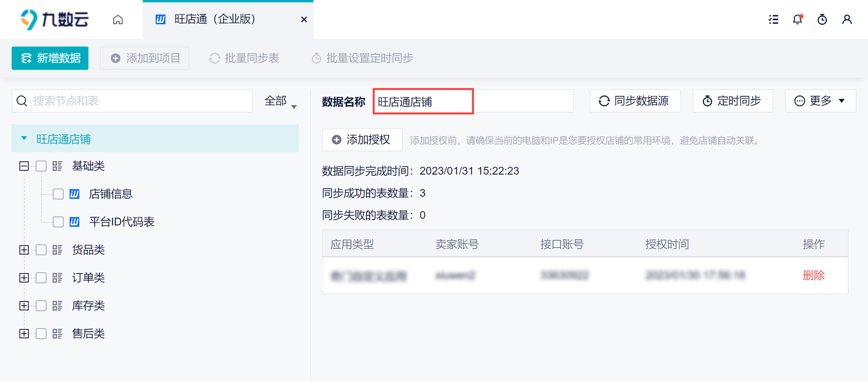The width and height of the screenshot is (868, 381).
Task: Click 定时同步 button
Action: [733, 101]
